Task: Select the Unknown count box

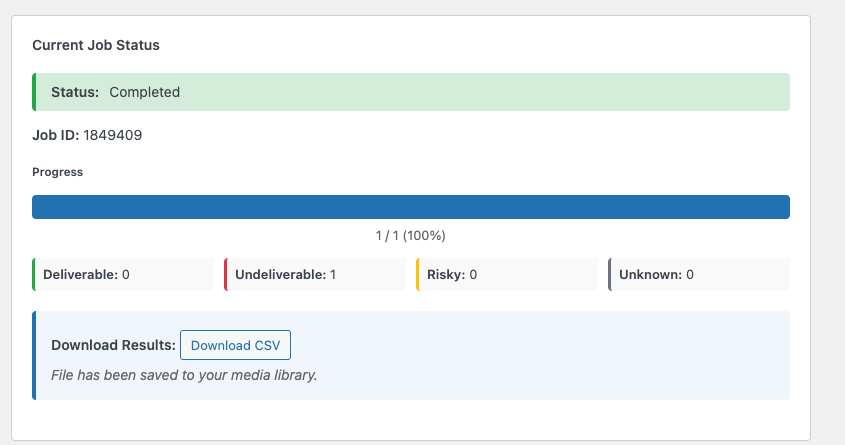Action: click(699, 274)
